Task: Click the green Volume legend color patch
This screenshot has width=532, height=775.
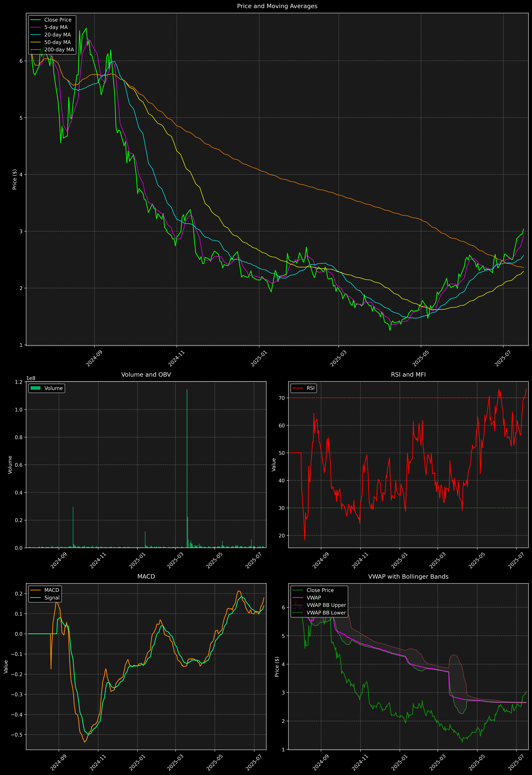Action: [x=35, y=388]
